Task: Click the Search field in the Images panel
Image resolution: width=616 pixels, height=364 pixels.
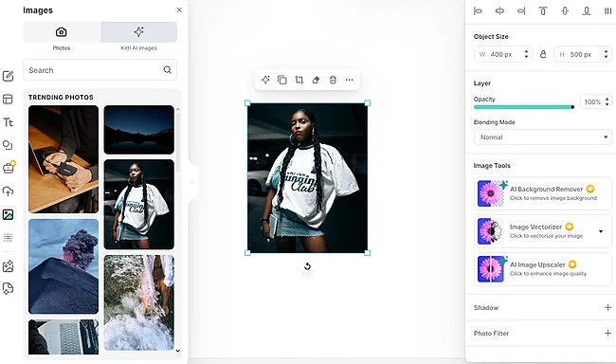Action: (100, 70)
